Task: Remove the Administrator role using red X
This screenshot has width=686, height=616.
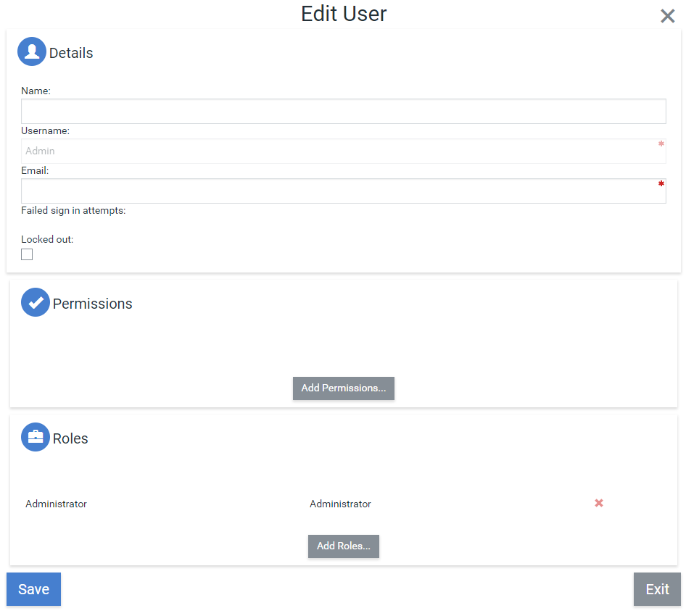Action: click(599, 503)
